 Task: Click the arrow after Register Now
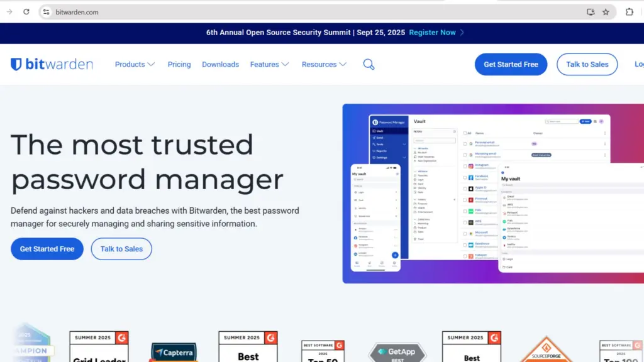462,33
